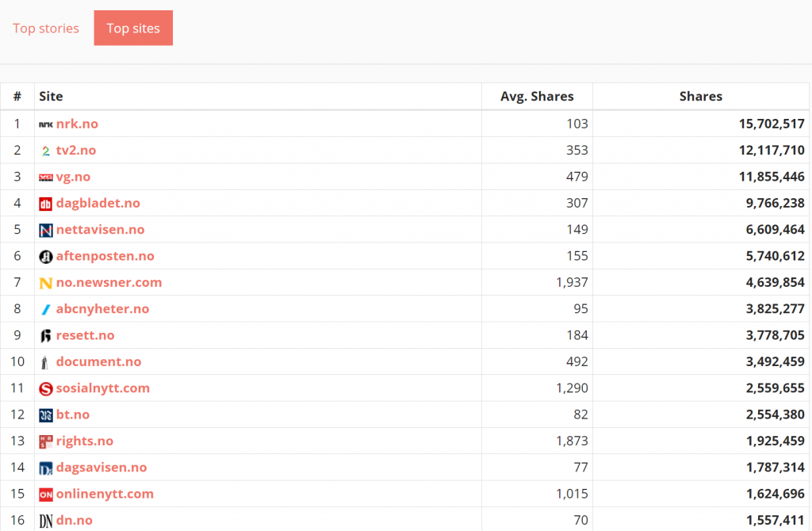
Task: Click the Onlinenytt ON favicon
Action: (46, 495)
